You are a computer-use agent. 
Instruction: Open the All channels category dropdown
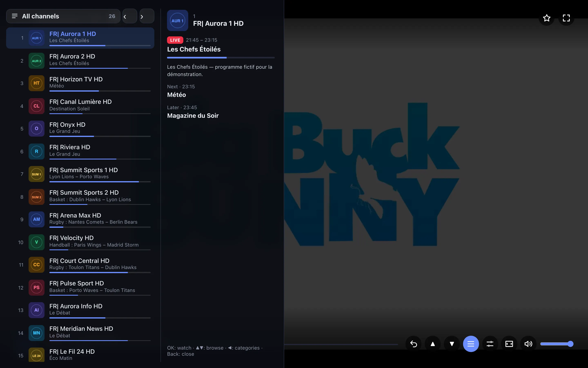pyautogui.click(x=63, y=16)
